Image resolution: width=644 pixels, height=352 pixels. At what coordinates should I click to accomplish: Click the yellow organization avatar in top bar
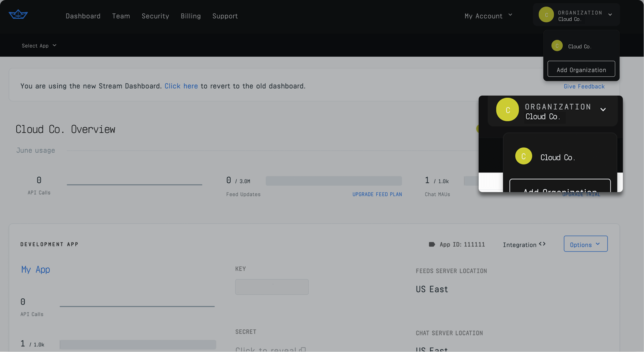click(546, 15)
